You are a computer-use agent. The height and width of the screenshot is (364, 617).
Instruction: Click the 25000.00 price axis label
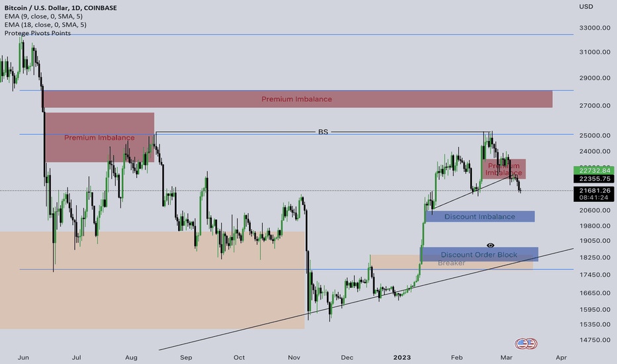click(594, 136)
